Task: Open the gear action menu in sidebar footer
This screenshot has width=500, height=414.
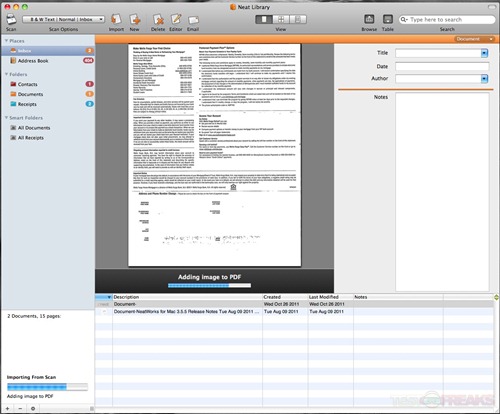Action: 33,408
